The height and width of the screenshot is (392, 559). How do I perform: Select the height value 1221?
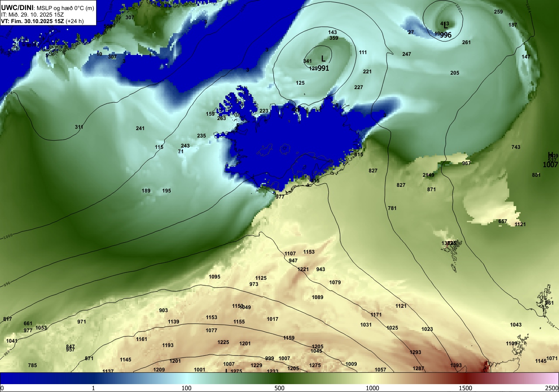[x=303, y=269]
